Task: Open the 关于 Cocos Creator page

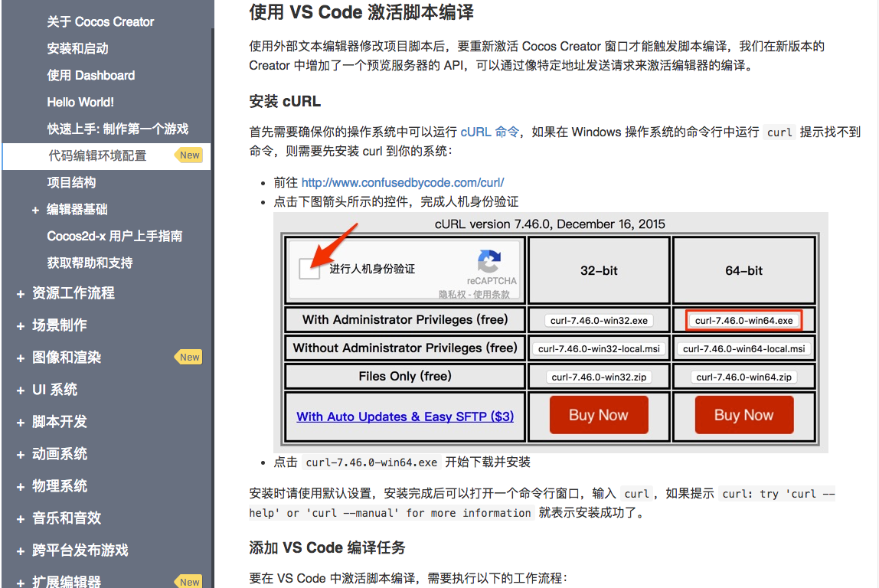Action: pyautogui.click(x=100, y=22)
